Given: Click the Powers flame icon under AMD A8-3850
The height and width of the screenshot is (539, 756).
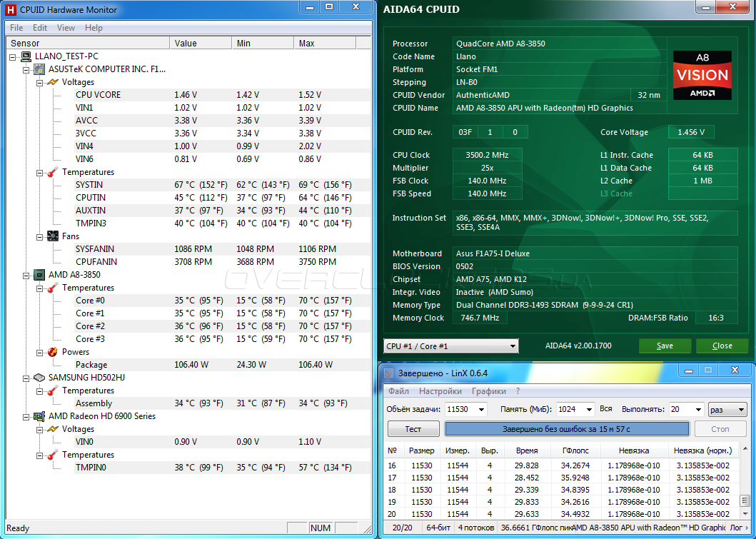Looking at the screenshot, I should (52, 352).
